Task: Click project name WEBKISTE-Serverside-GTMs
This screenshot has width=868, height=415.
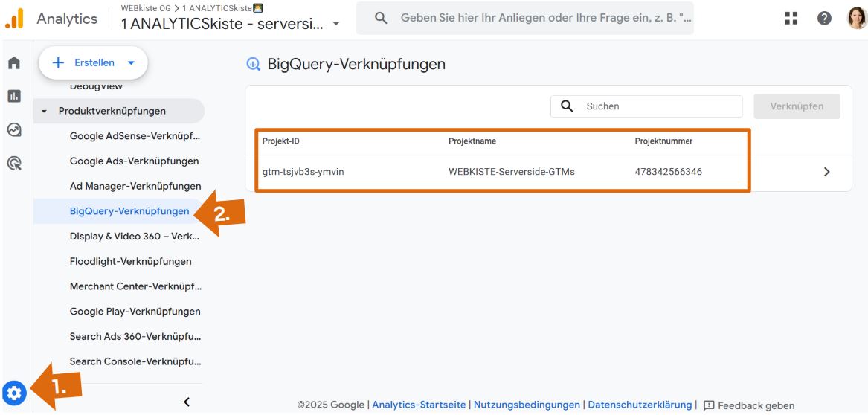Action: click(512, 172)
